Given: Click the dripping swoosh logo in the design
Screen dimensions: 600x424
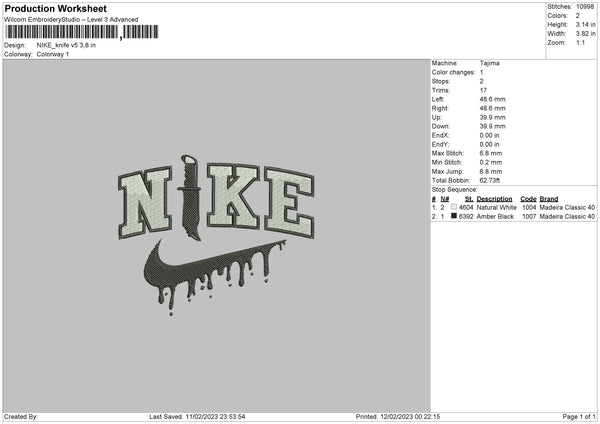Looking at the screenshot, I should (214, 277).
